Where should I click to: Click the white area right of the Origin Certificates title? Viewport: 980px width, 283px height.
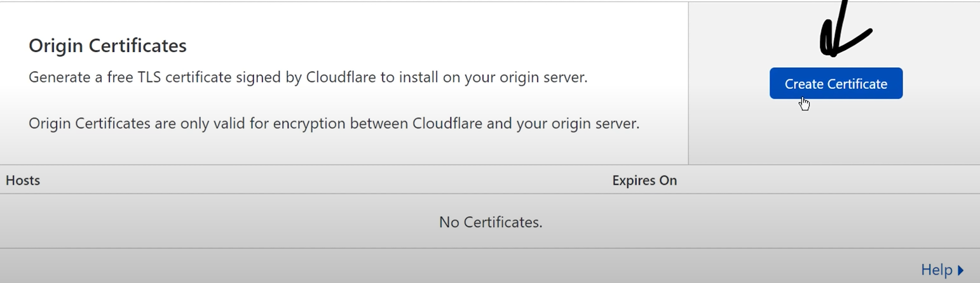(x=413, y=46)
